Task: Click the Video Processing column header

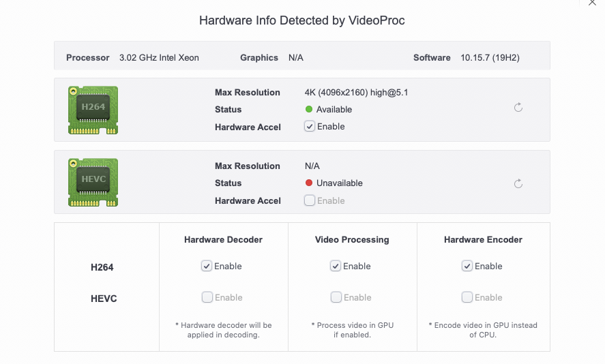Action: point(352,239)
